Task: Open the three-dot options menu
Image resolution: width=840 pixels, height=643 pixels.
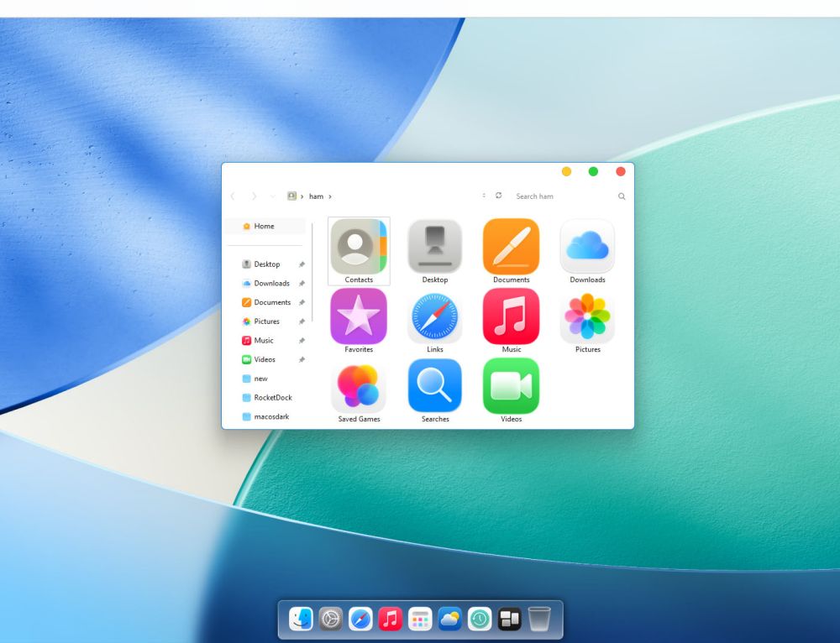Action: tap(484, 196)
